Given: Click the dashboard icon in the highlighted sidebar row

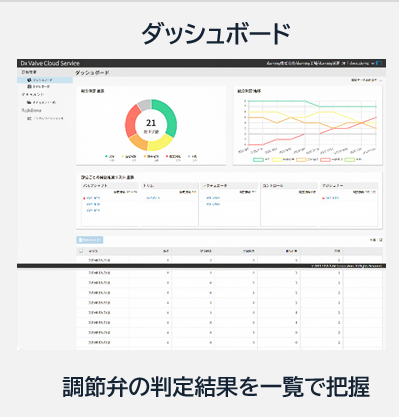Looking at the screenshot, I should (29, 80).
